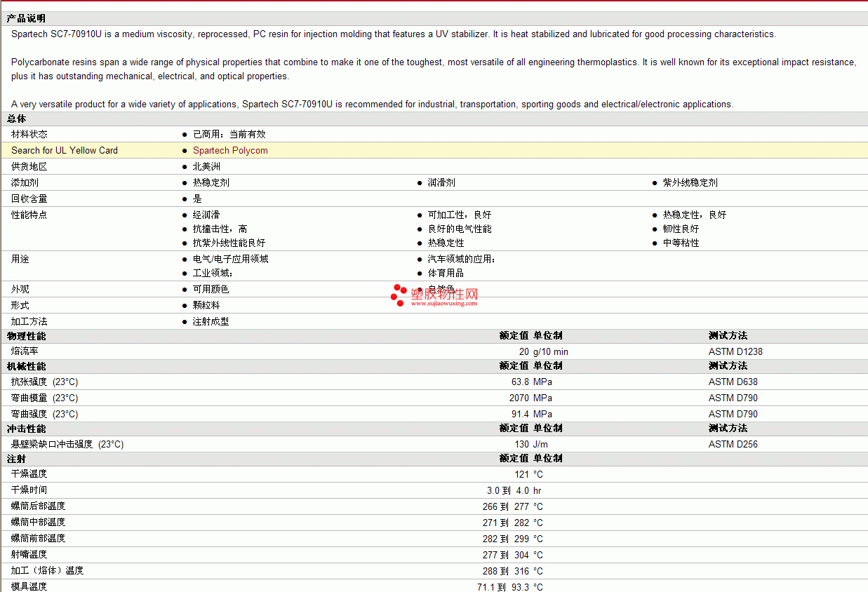Select the ASTM D1238 test method
868x592 pixels.
(735, 351)
